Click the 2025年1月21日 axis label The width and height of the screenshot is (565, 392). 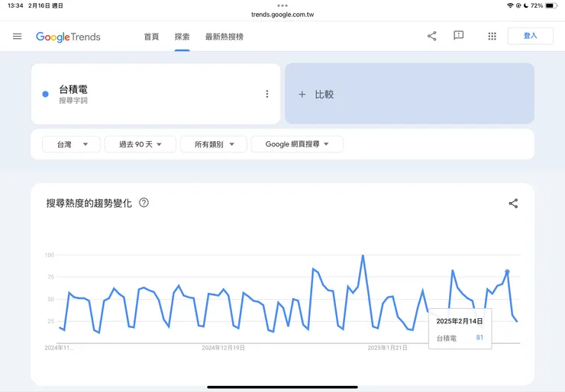tap(387, 348)
